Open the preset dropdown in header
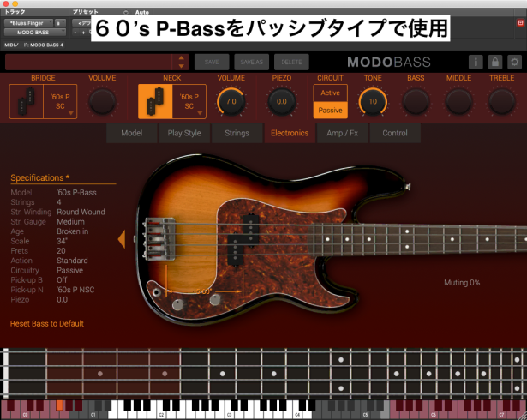This screenshot has width=527, height=420. 81,23
